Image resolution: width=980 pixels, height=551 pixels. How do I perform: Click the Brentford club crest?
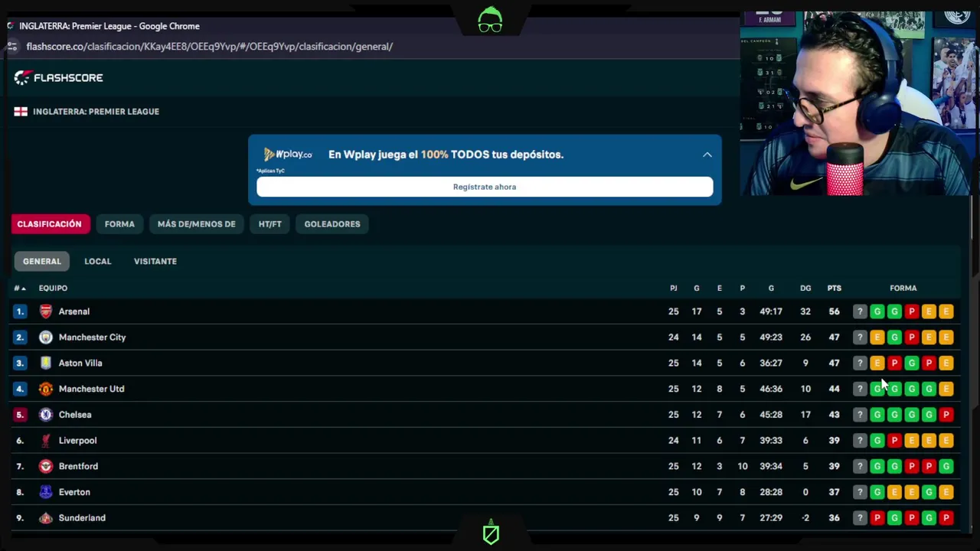[x=46, y=466]
